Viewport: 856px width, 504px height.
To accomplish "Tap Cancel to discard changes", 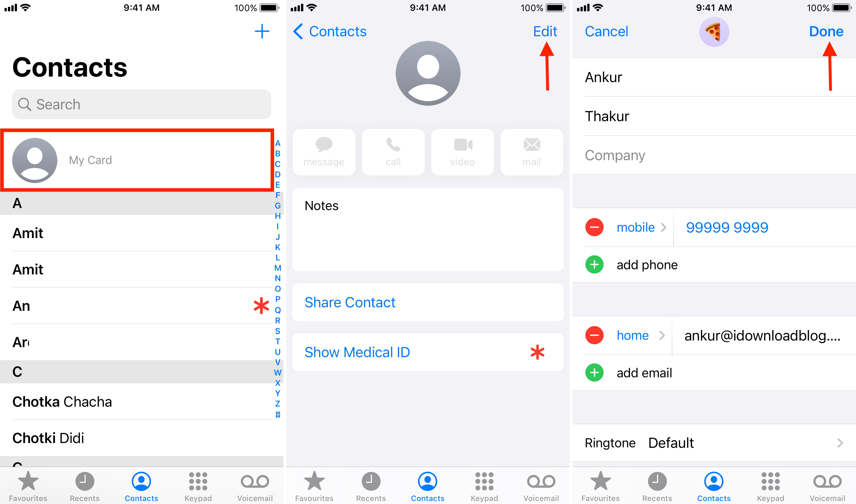I will click(x=606, y=31).
